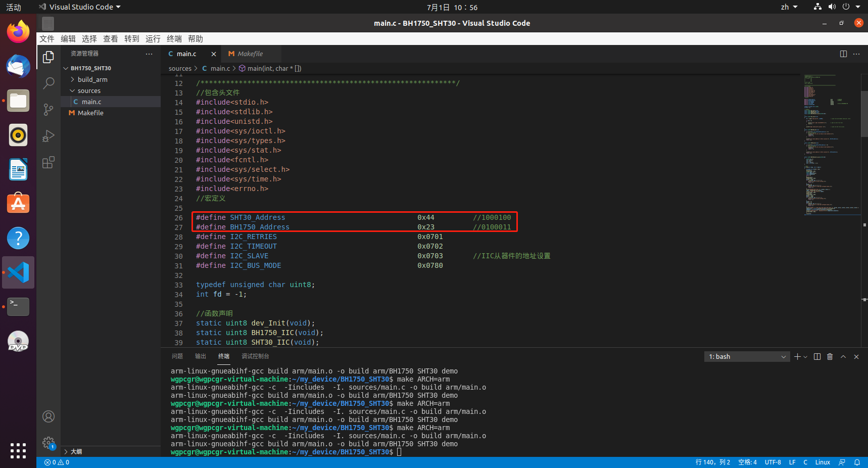868x468 pixels.
Task: Switch to the Makefile editor tab
Action: point(251,54)
